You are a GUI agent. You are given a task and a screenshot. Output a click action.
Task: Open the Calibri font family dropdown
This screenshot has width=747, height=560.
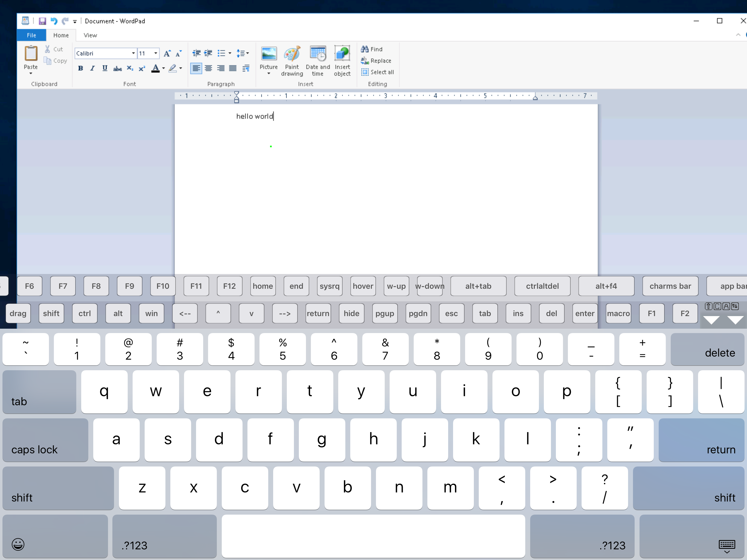[133, 53]
